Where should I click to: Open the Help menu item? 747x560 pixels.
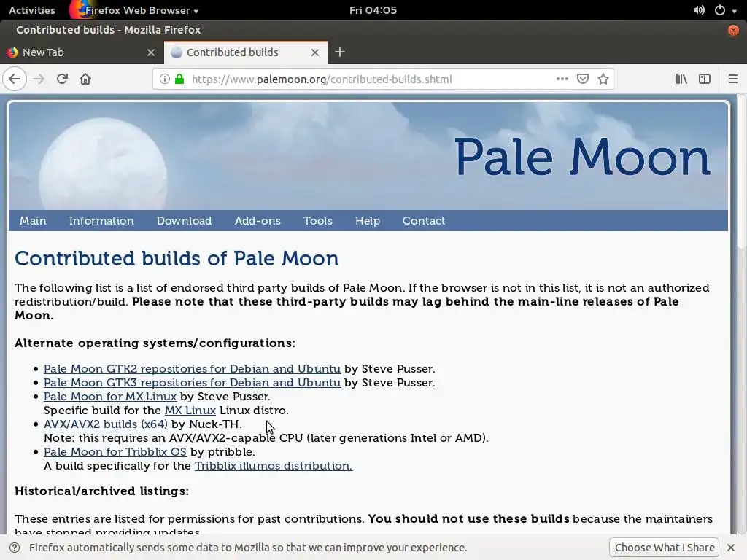(x=368, y=221)
